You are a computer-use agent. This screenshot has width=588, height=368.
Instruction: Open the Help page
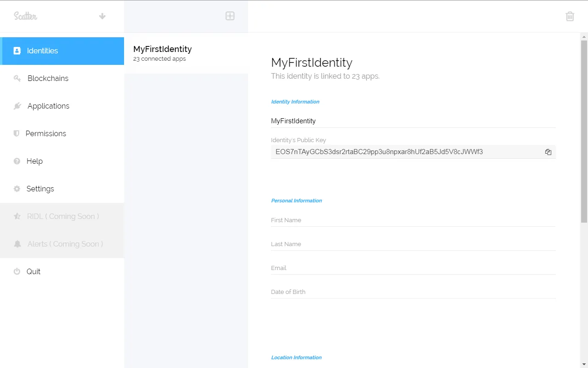coord(62,161)
